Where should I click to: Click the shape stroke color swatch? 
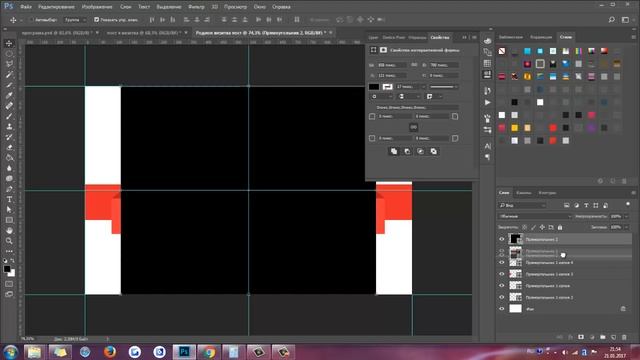coord(387,87)
